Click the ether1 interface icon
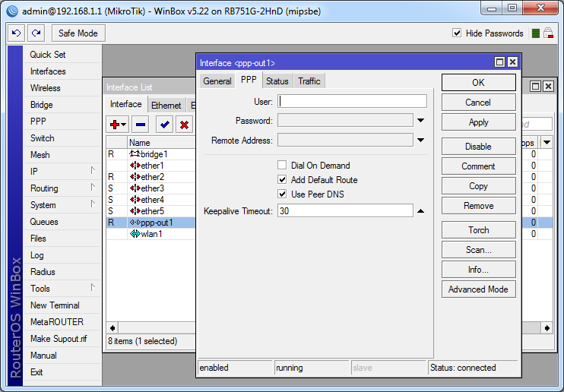The height and width of the screenshot is (392, 564). 135,166
